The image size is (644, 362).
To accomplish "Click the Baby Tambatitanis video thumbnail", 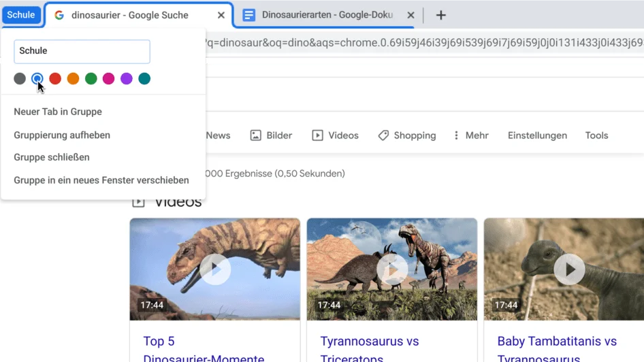I will tap(564, 269).
